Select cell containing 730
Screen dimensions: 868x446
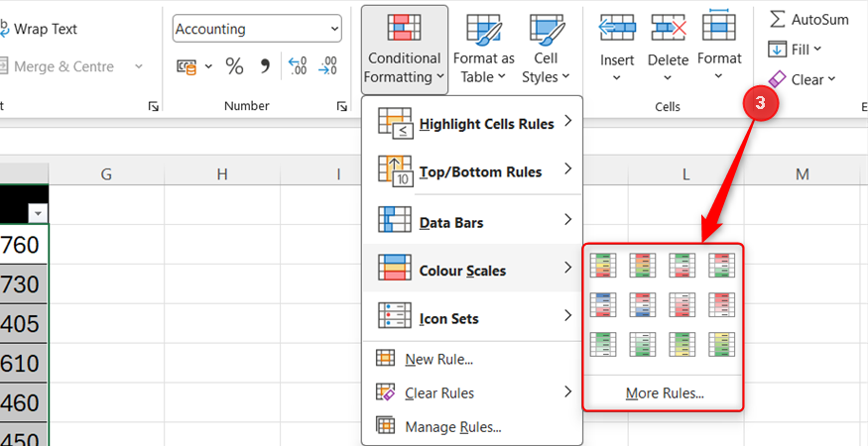24,283
